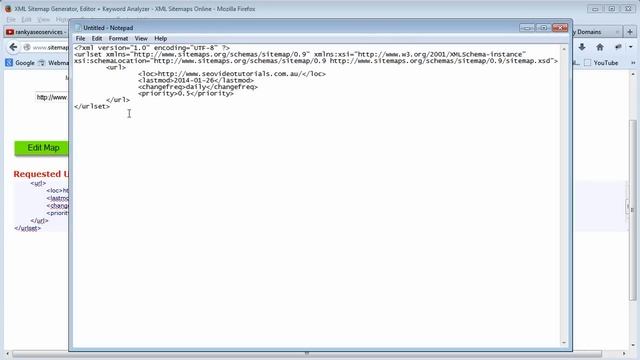Click the lastmod 2014-01-26 line

click(196, 80)
